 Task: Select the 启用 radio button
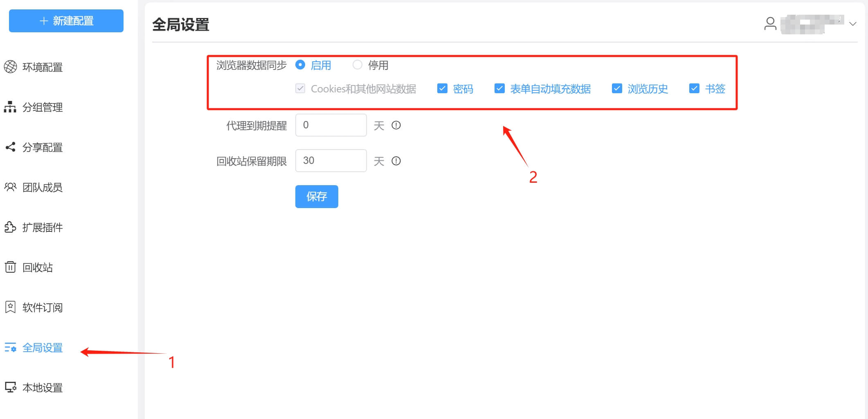tap(300, 65)
